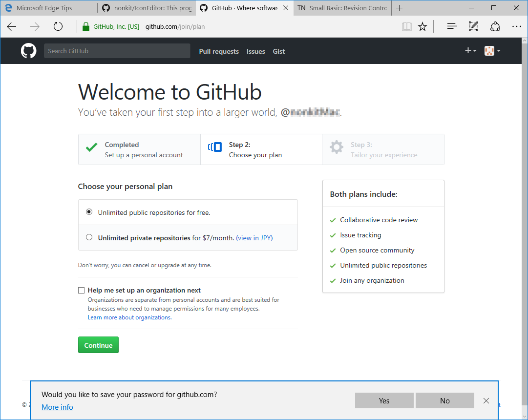
Task: Click Issue tracking list item
Action: click(x=360, y=235)
